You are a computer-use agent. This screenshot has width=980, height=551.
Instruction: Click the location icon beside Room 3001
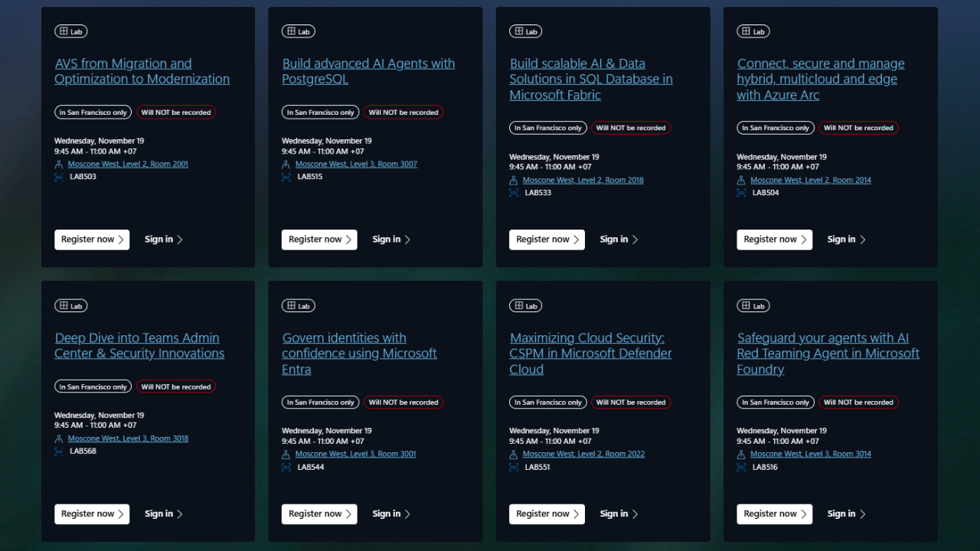click(x=286, y=455)
